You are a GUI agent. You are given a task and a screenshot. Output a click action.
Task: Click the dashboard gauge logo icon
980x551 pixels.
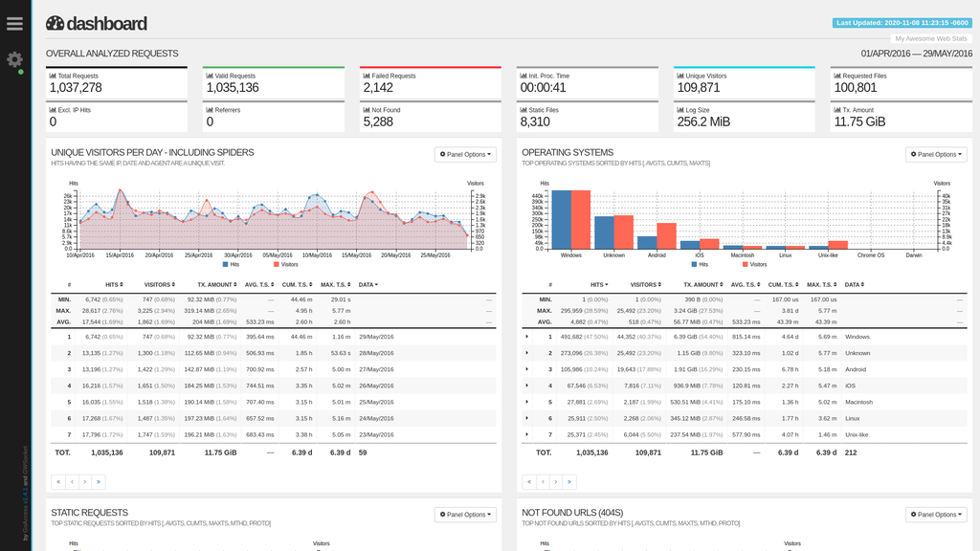pos(56,24)
